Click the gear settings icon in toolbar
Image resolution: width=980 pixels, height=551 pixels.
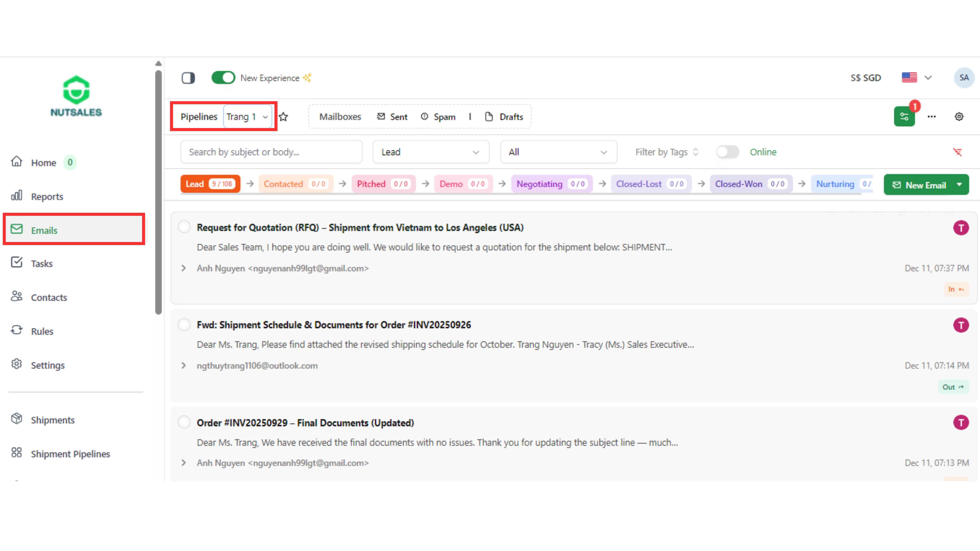(x=959, y=117)
